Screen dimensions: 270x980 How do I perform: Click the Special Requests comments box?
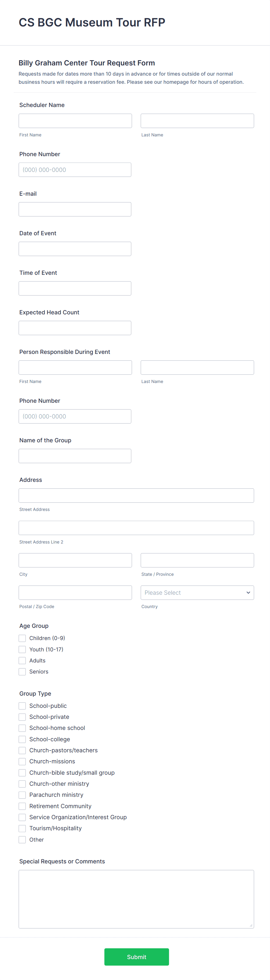(136, 898)
